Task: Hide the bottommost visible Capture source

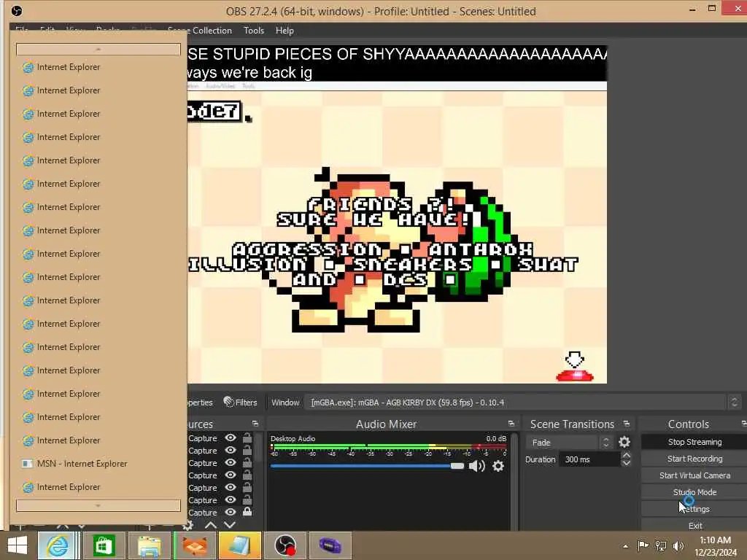Action: [231, 513]
